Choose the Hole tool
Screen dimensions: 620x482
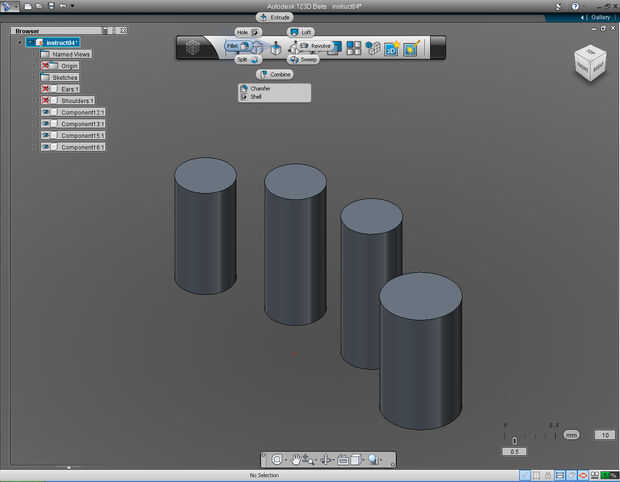(x=248, y=32)
